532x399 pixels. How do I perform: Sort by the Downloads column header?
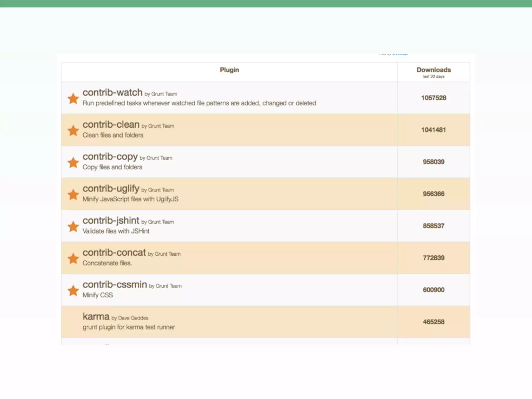[433, 70]
